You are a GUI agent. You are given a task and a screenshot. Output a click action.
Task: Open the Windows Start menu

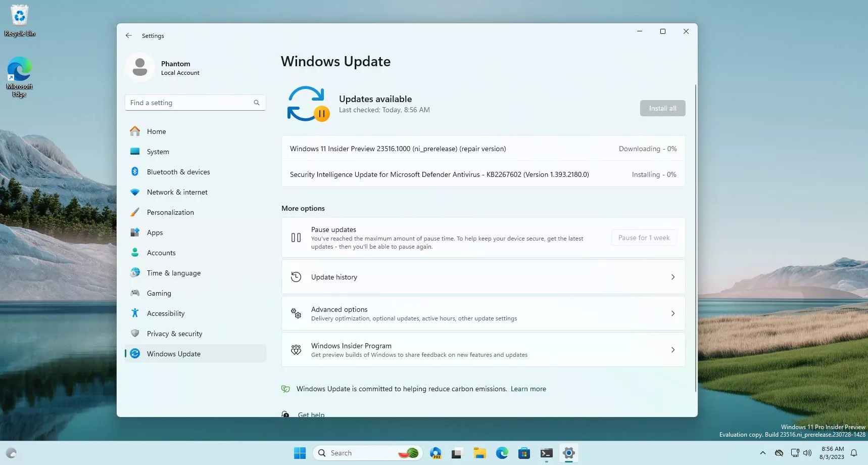300,453
